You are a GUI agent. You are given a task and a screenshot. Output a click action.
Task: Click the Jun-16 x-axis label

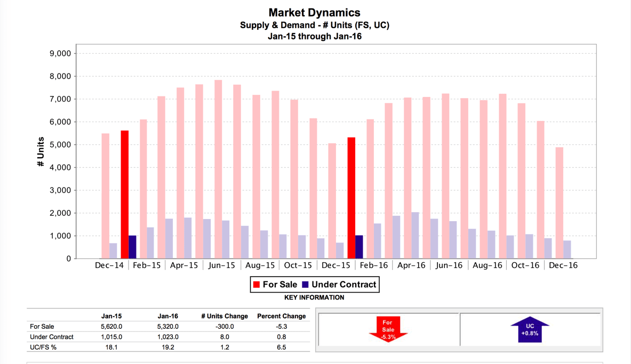pyautogui.click(x=449, y=265)
